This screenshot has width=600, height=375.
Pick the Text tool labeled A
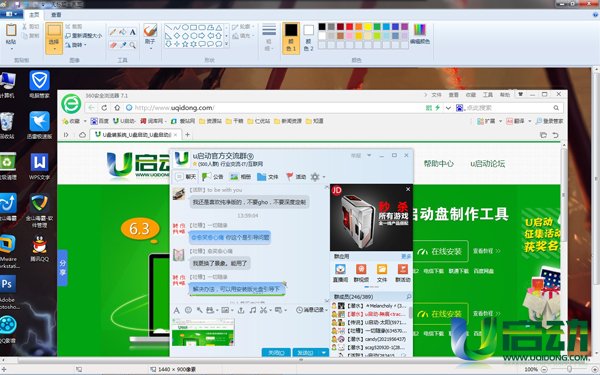[x=132, y=32]
